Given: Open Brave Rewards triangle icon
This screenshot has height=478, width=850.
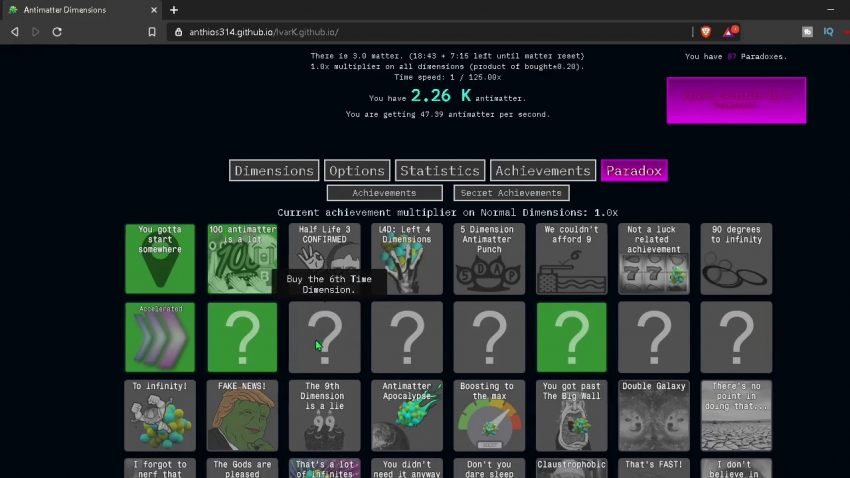Looking at the screenshot, I should click(730, 31).
